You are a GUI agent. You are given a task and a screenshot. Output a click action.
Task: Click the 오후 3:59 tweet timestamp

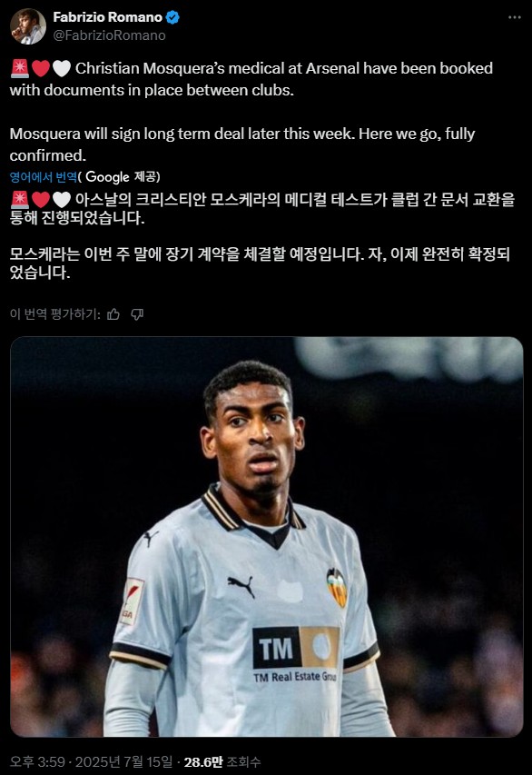coord(37,761)
